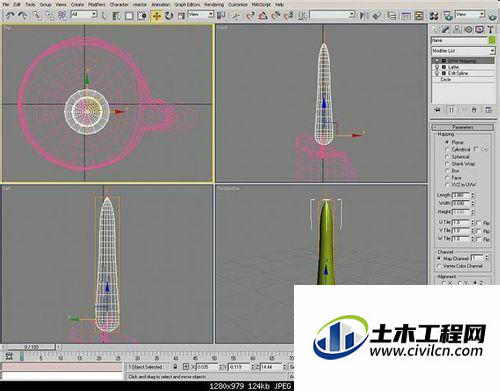Open the selection filter 'All' dropdown

[84, 15]
